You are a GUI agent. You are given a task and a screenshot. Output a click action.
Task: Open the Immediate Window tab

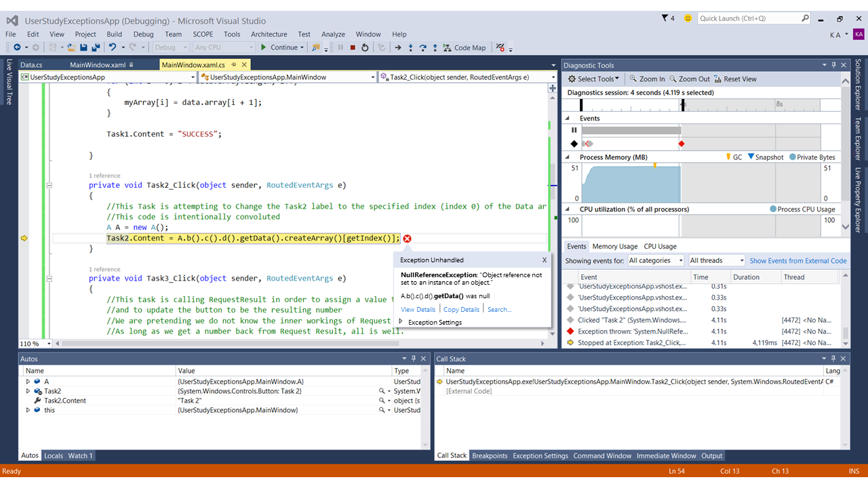(x=666, y=455)
